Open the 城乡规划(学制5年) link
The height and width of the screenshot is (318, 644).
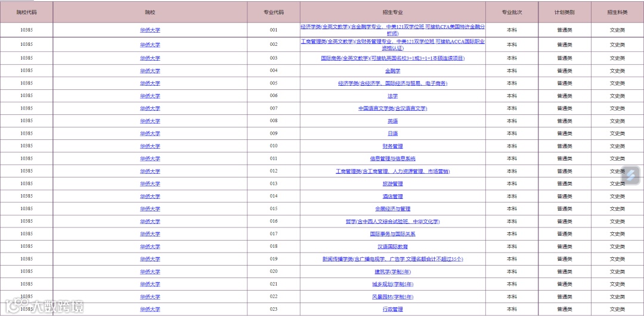click(392, 284)
